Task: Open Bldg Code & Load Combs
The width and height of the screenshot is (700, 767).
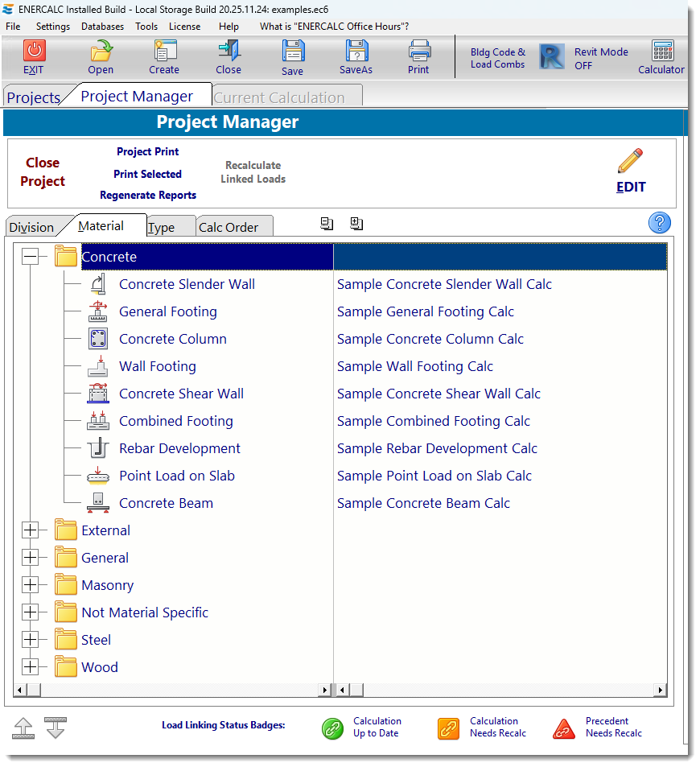Action: [x=498, y=58]
